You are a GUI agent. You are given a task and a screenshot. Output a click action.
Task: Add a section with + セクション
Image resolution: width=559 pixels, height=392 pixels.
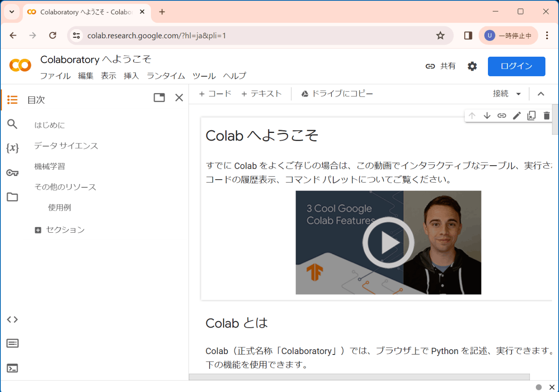[x=60, y=230]
